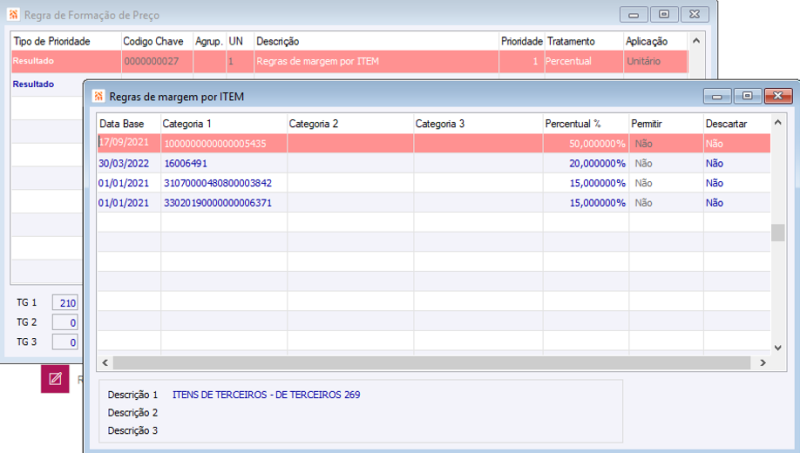Click the 01/01/2021 date in row 31070000480800003842
Screen dimensions: 800x453
point(123,183)
